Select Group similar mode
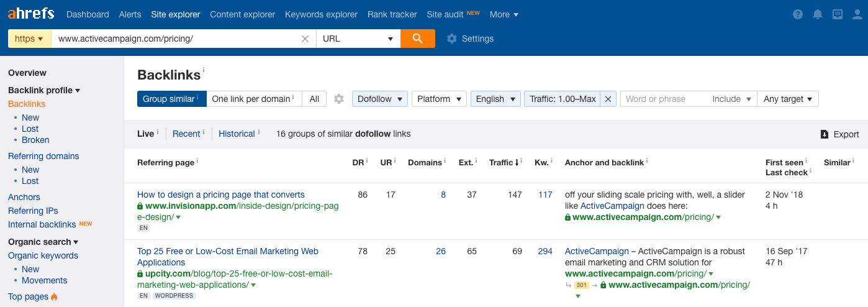 coord(172,99)
